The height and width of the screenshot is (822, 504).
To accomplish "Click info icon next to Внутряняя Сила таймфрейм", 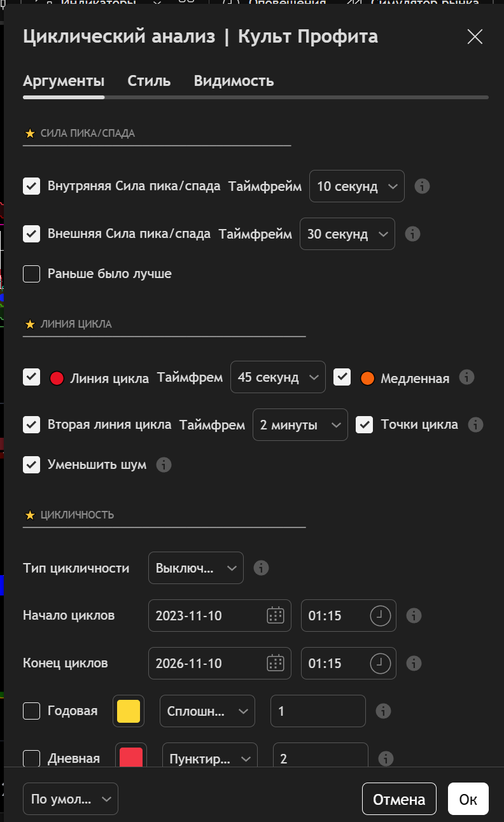I will tap(422, 186).
